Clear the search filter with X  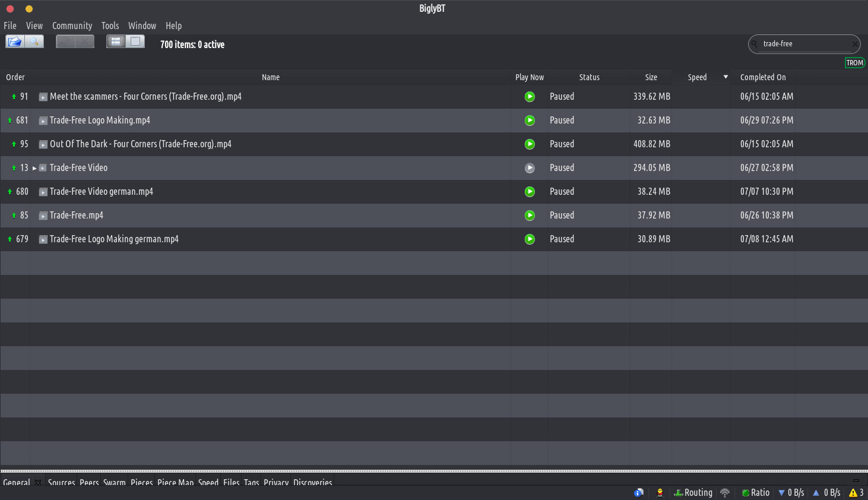tap(854, 44)
